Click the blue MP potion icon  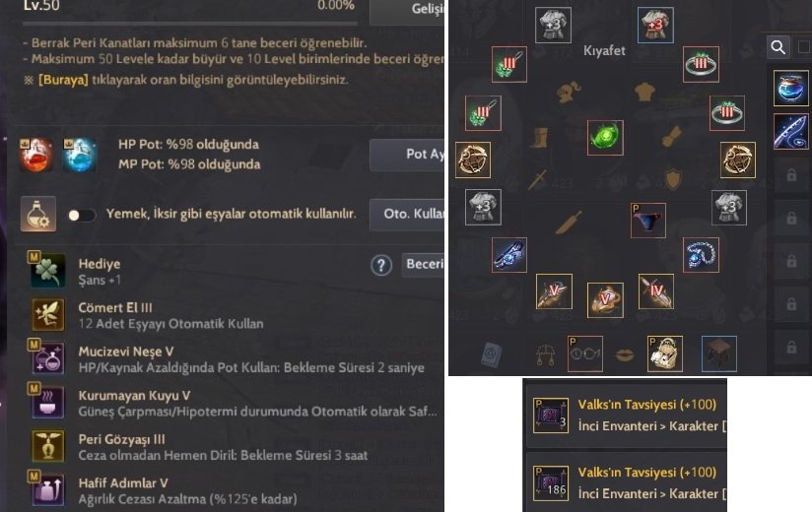coord(79,155)
